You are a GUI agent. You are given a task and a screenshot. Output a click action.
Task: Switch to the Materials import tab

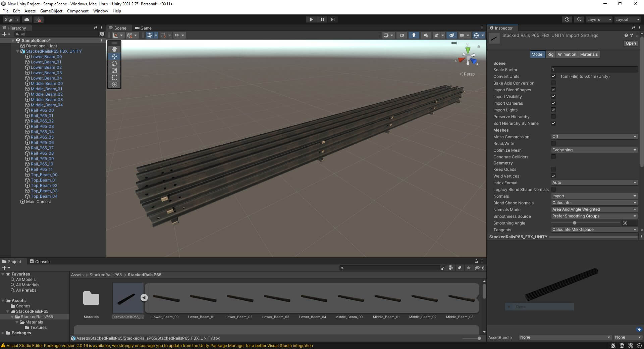[x=589, y=54]
